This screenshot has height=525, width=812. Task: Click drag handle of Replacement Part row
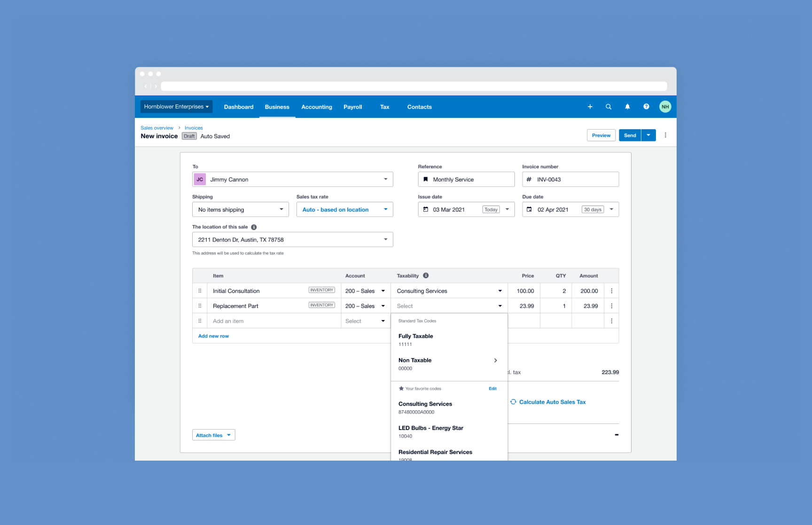[x=200, y=306]
